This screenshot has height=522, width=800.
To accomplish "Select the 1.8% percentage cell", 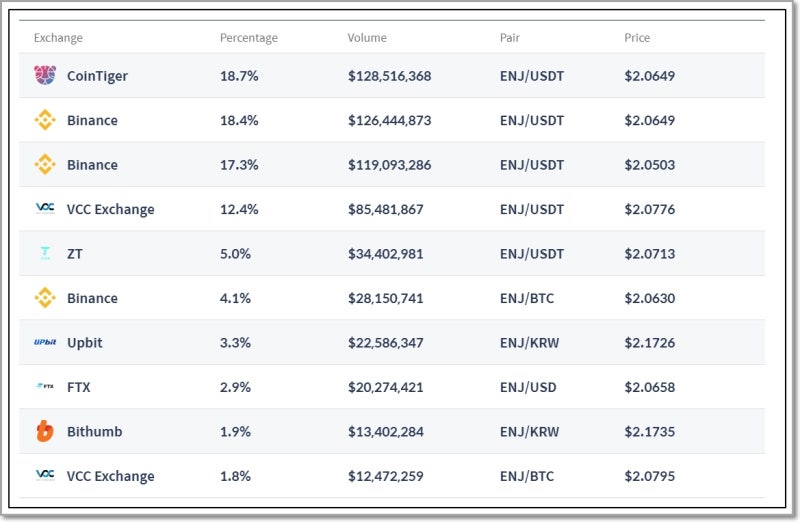I will pos(235,476).
